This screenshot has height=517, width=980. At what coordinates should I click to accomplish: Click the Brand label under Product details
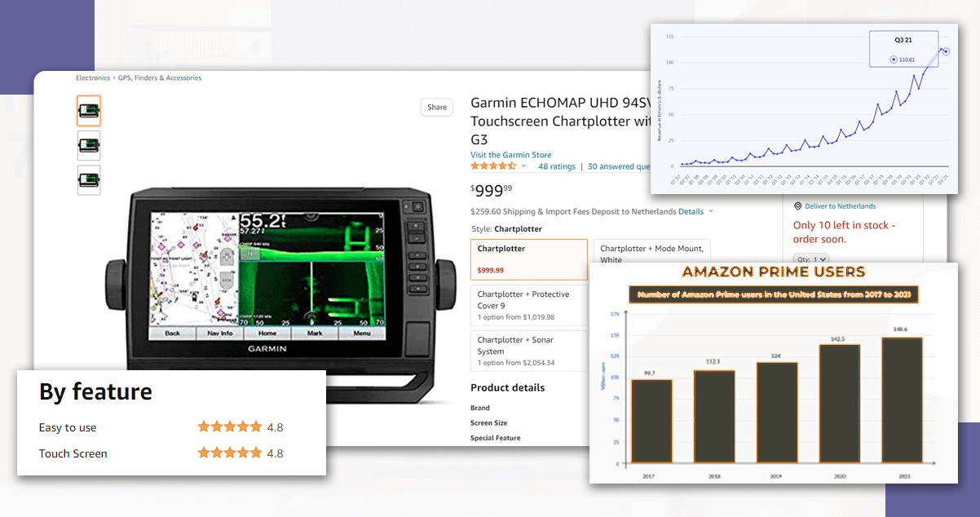tap(480, 408)
